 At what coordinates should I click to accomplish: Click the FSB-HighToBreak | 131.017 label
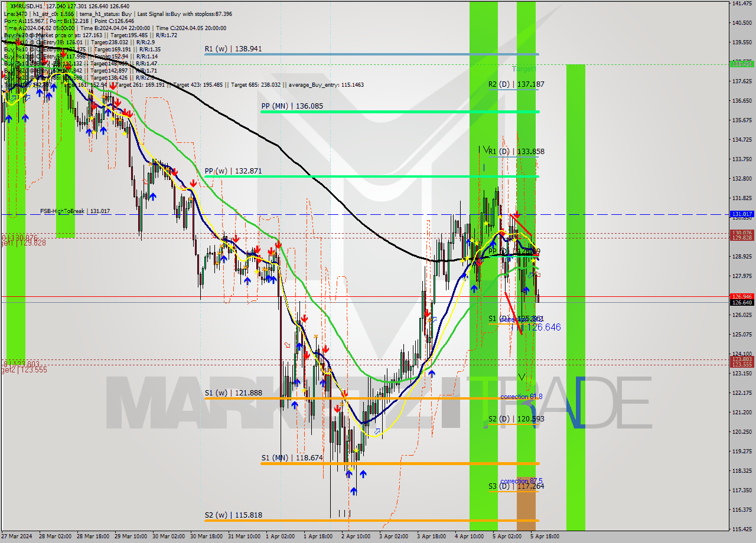pyautogui.click(x=75, y=211)
